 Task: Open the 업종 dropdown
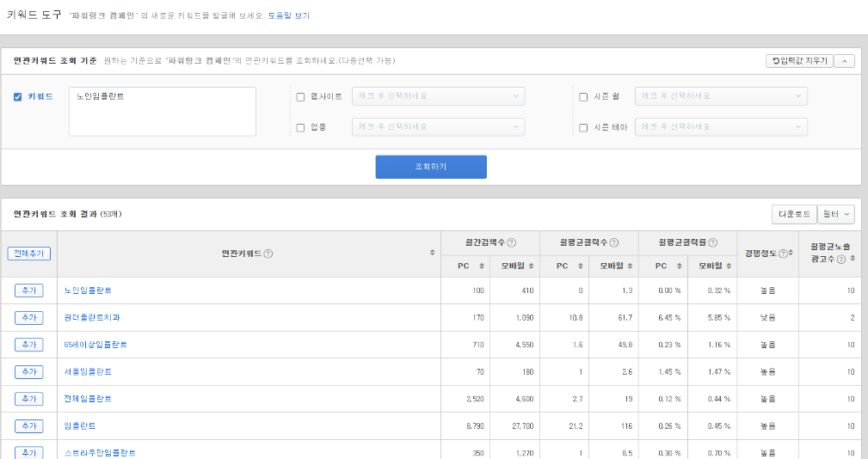[439, 127]
